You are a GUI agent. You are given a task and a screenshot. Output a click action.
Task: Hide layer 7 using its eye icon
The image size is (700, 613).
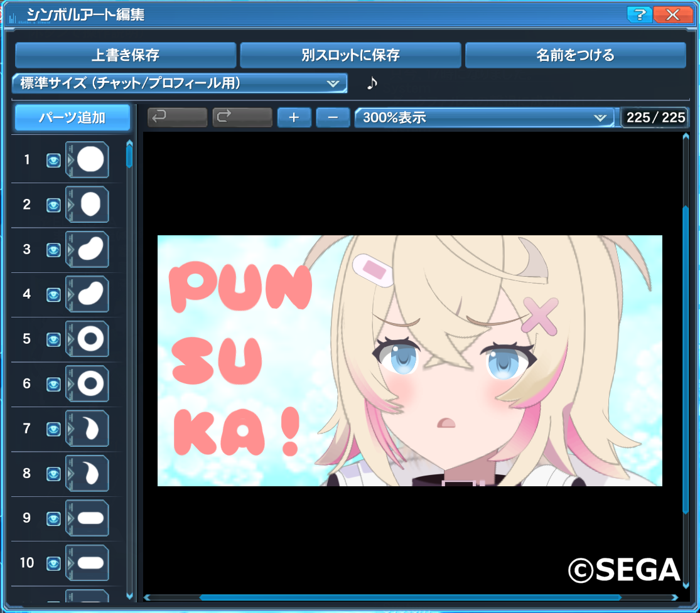click(x=53, y=429)
